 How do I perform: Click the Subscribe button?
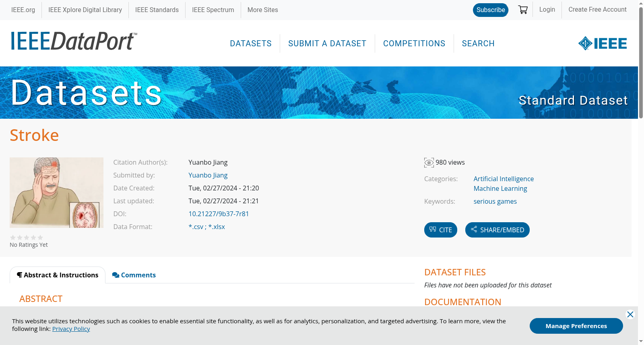coord(491,10)
